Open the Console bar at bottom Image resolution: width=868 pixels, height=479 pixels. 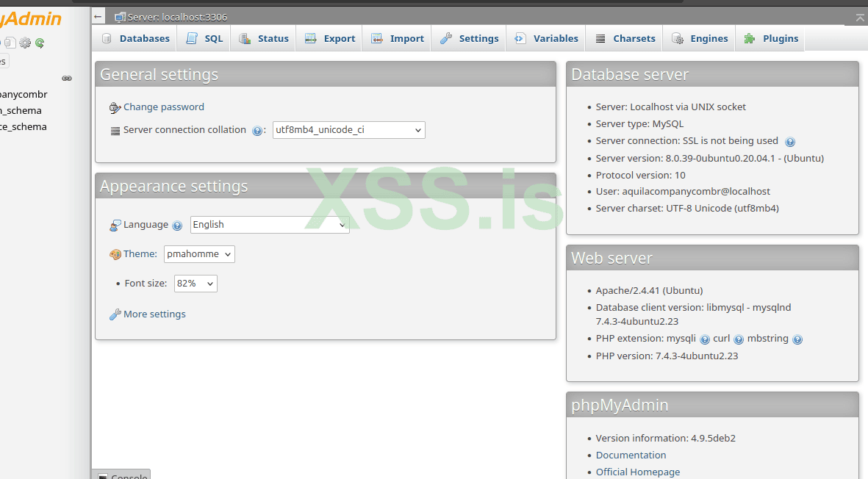pyautogui.click(x=121, y=475)
